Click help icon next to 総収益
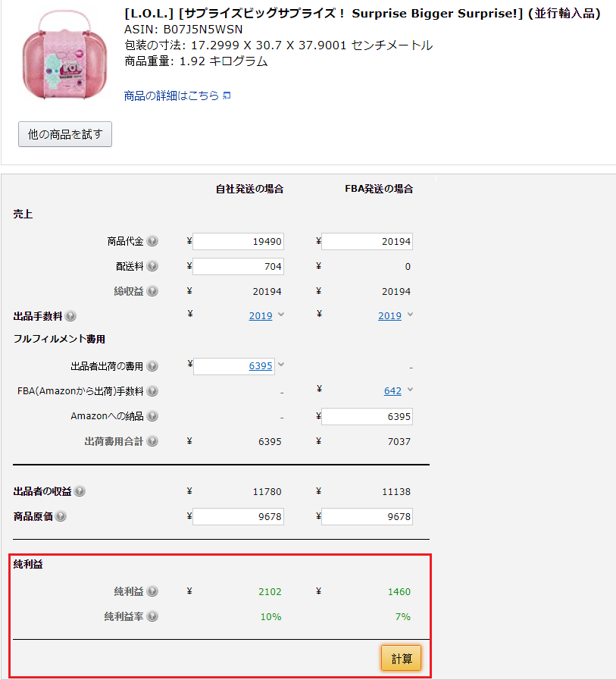The image size is (616, 680). [x=152, y=291]
